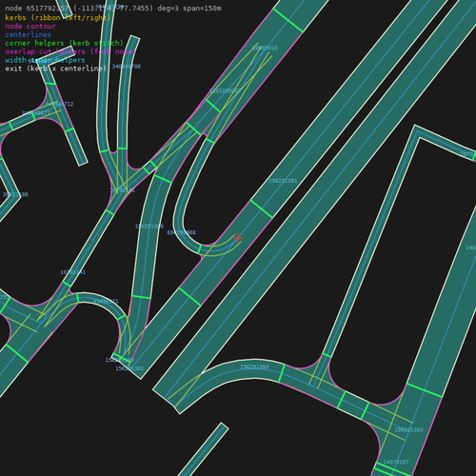Click way label 24975107 at bottom right
Viewport: 476px width, 476px height.
(396, 462)
